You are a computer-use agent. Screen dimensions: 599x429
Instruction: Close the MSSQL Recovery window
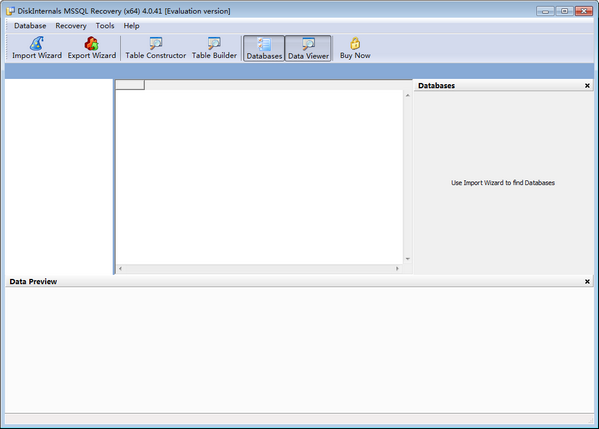(583, 11)
